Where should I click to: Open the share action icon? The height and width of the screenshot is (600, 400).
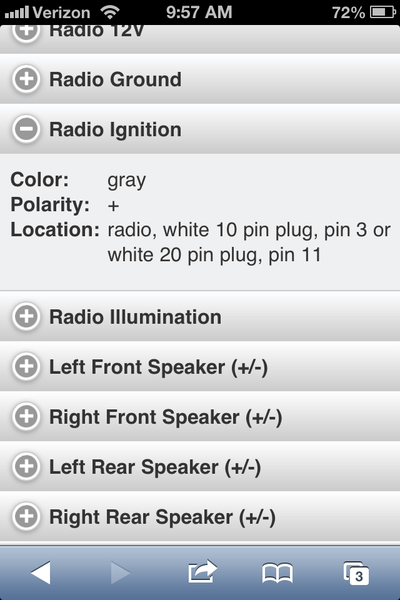202,571
